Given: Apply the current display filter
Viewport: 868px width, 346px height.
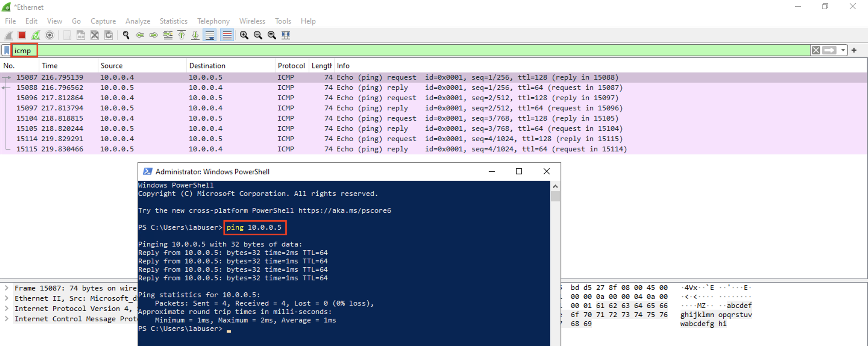Looking at the screenshot, I should coord(830,50).
